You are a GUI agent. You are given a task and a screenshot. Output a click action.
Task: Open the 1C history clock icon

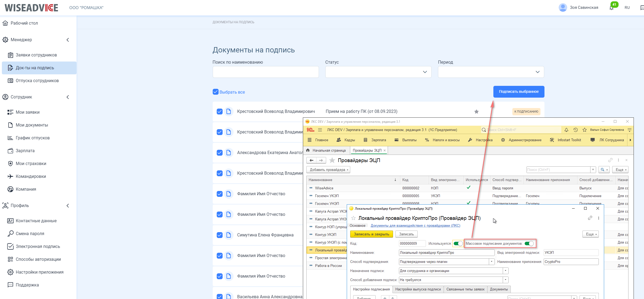576,130
